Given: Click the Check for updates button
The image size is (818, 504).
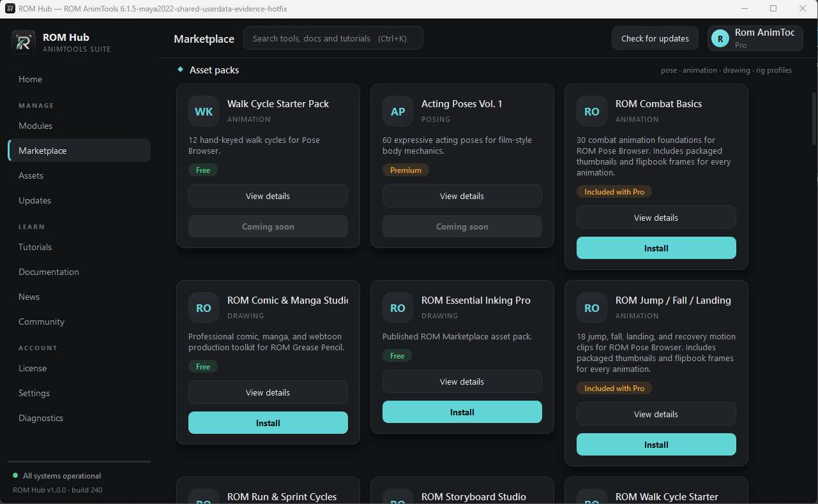Looking at the screenshot, I should [x=655, y=38].
